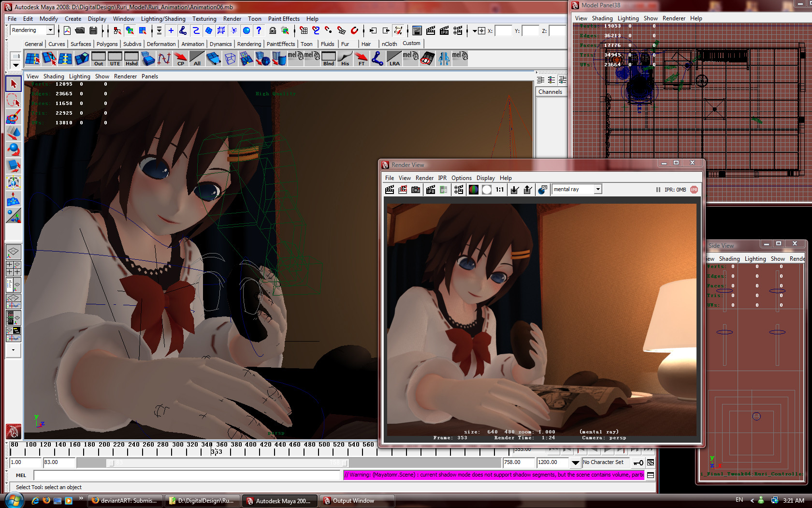Click the Save Scene disk icon

93,30
